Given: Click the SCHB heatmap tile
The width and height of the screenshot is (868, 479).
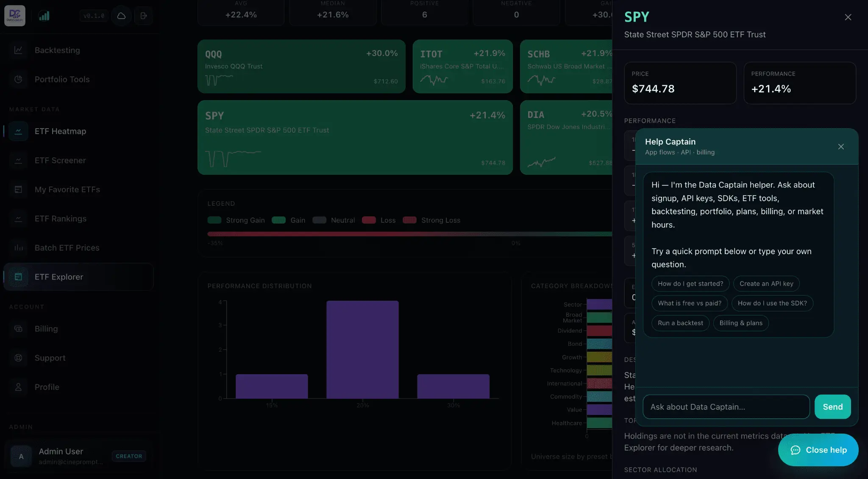Looking at the screenshot, I should tap(566, 67).
